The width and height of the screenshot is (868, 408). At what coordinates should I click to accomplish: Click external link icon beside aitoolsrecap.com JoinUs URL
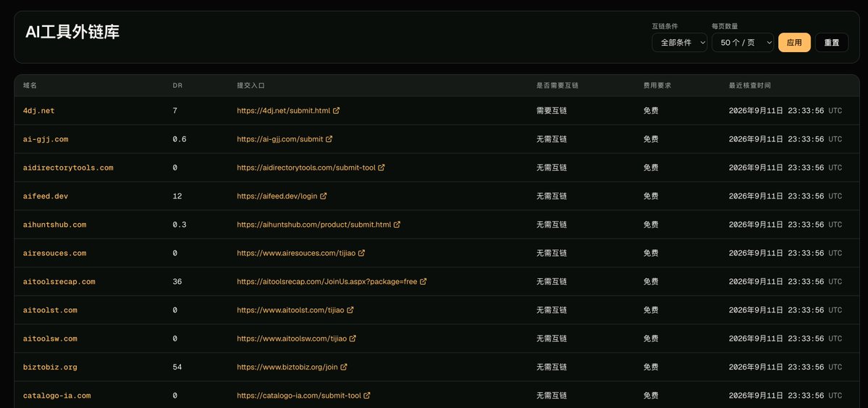click(423, 282)
